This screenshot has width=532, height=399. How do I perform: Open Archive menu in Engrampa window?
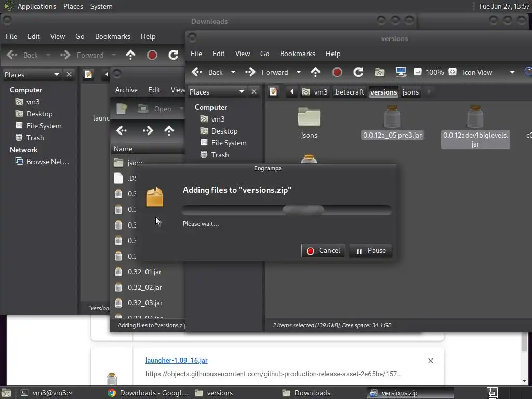[126, 90]
